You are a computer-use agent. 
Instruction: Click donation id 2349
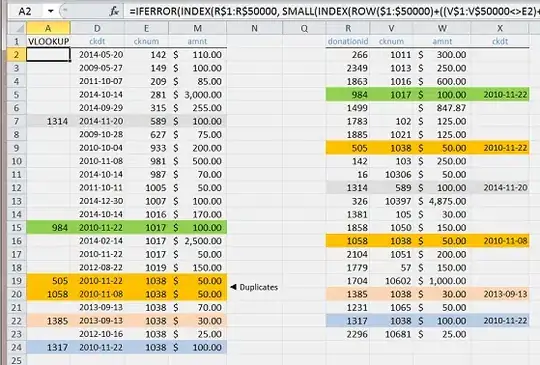click(357, 68)
